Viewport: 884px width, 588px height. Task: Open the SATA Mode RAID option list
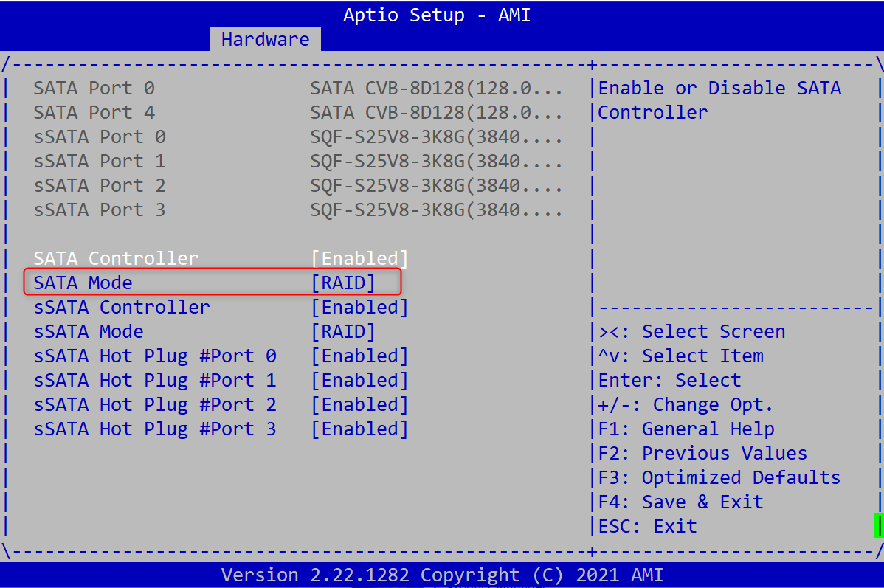point(343,283)
